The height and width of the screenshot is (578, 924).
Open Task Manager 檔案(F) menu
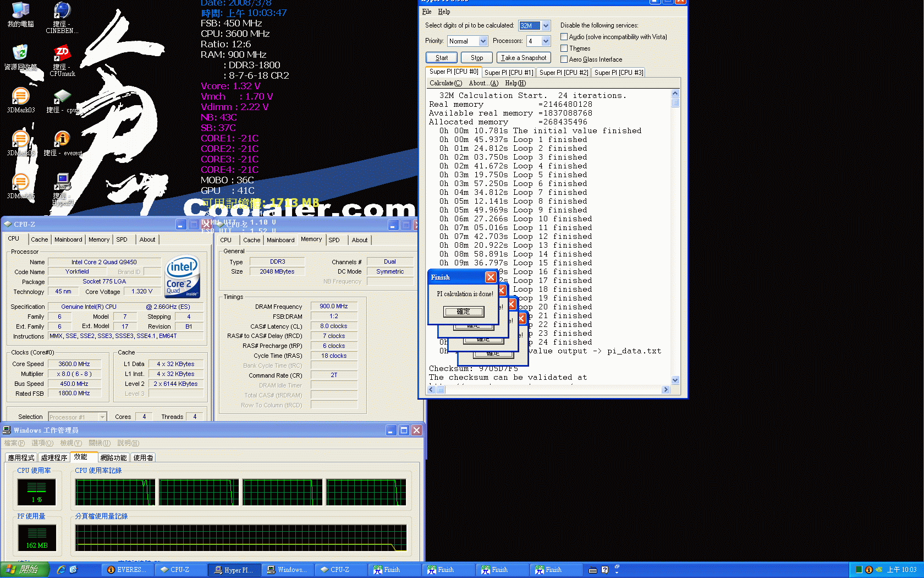tap(14, 443)
